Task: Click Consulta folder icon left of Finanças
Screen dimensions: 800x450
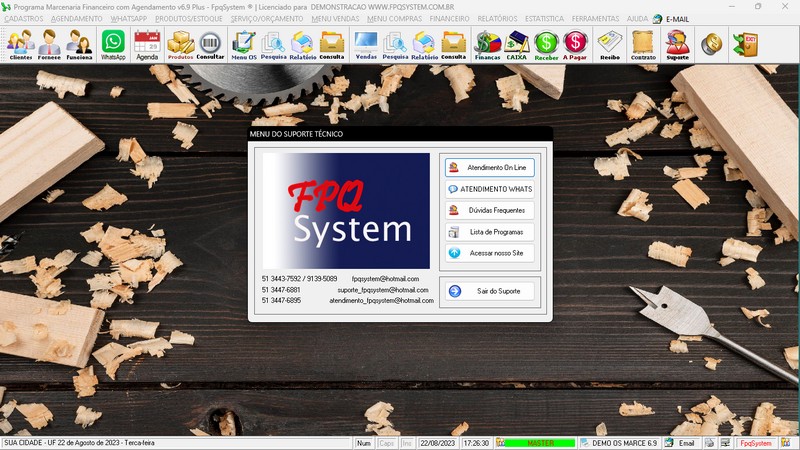Action: point(454,45)
